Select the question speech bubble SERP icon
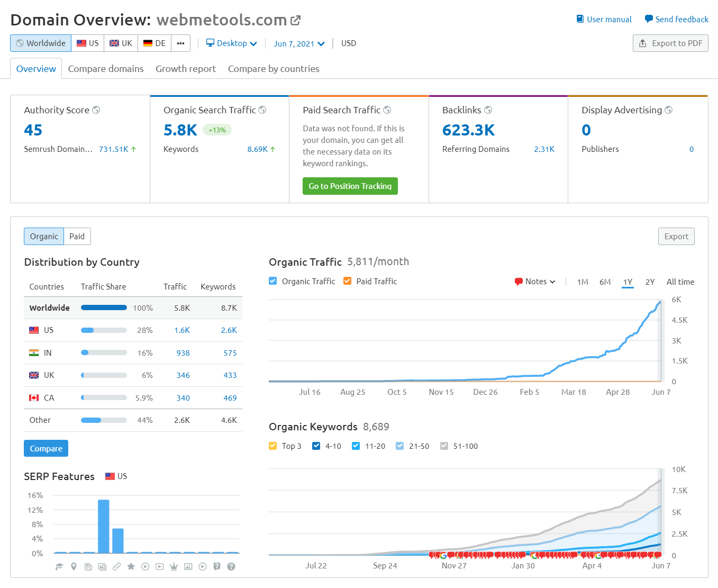The width and height of the screenshot is (718, 588). point(217,566)
